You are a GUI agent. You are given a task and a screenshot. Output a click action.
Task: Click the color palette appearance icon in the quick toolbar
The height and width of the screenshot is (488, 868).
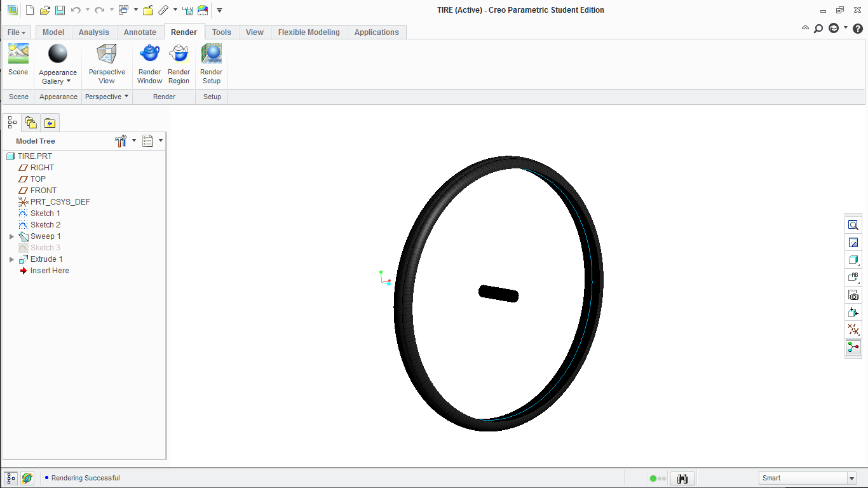click(203, 10)
